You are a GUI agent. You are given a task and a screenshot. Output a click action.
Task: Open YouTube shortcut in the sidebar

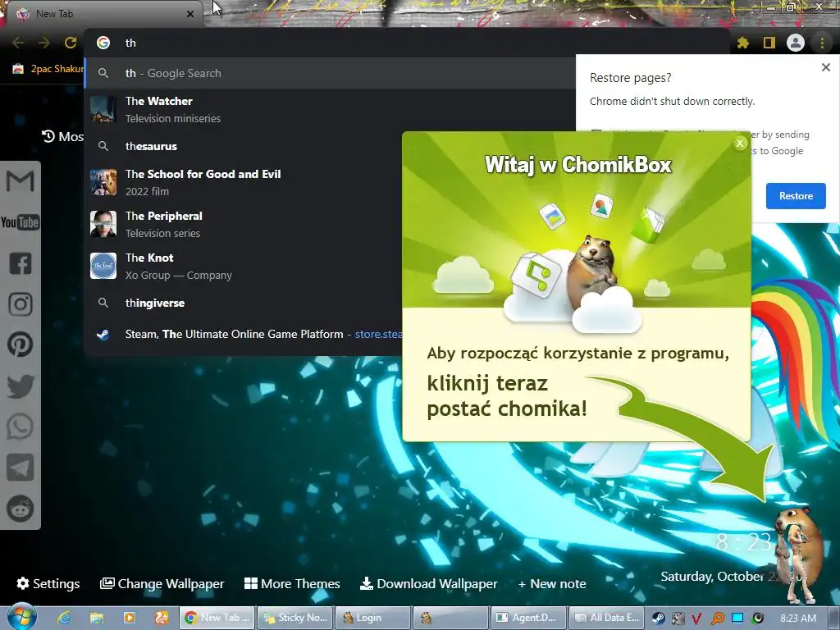coord(20,221)
